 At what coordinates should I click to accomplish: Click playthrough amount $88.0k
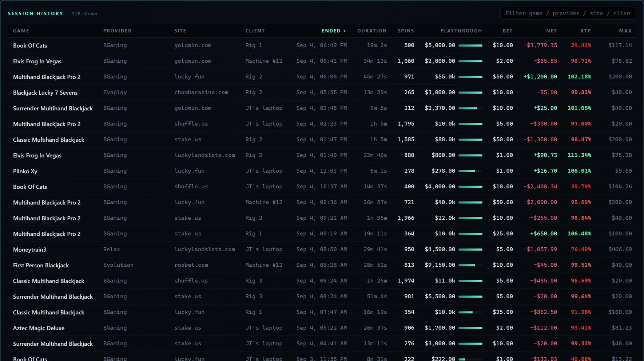[x=445, y=140]
